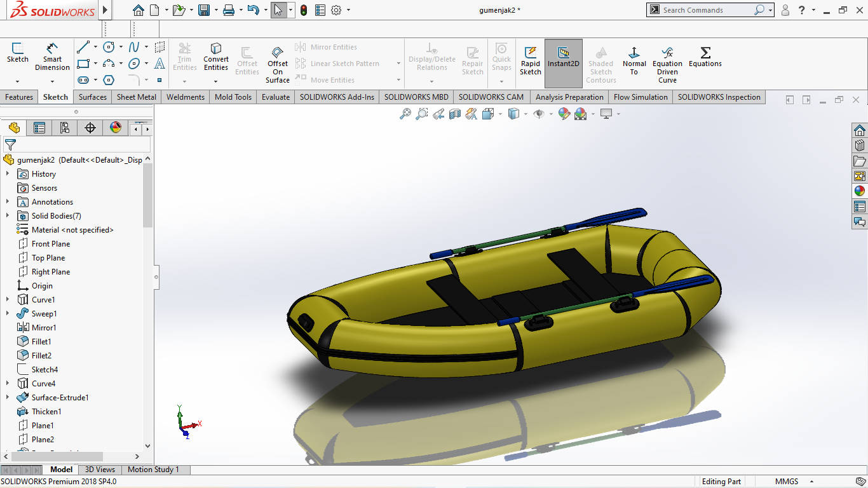
Task: Expand the Annotations tree node
Action: pos(8,201)
